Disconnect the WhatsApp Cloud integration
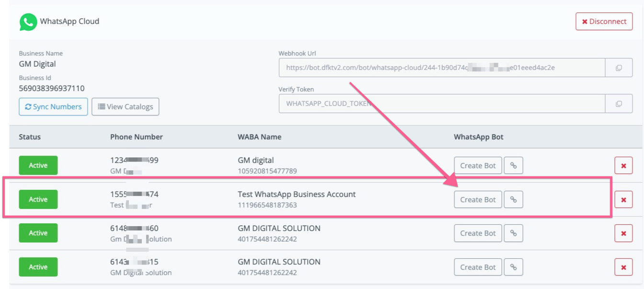The height and width of the screenshot is (289, 644). [x=604, y=22]
